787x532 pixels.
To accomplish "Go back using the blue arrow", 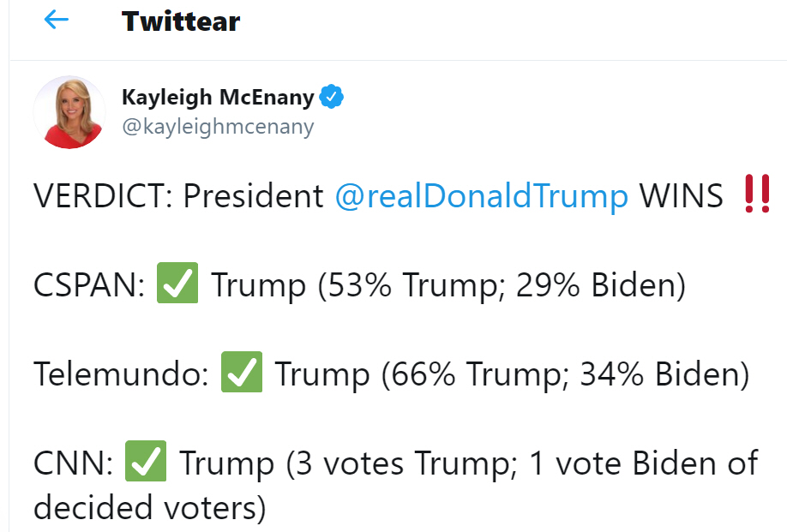I will (56, 20).
